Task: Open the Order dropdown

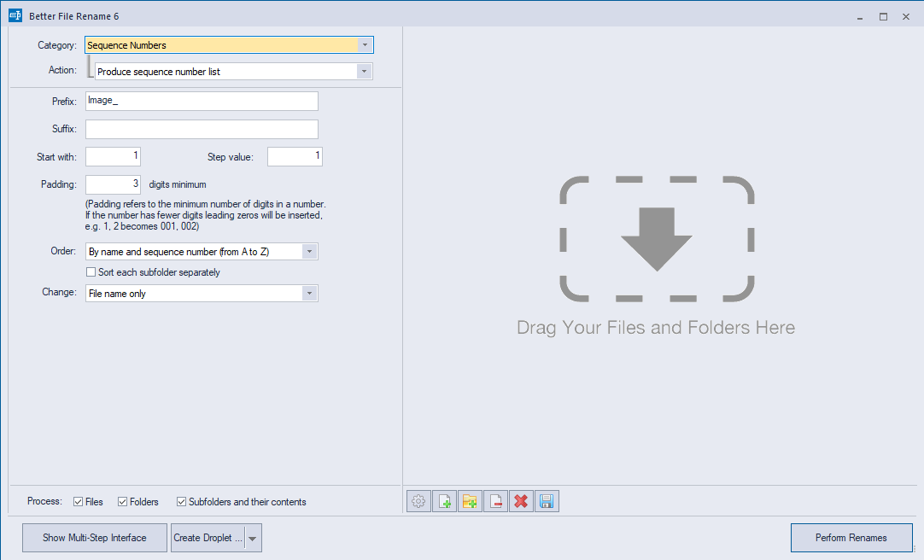Action: (202, 252)
